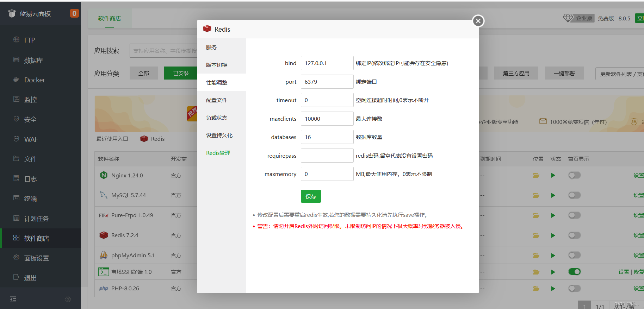Viewport: 644px width, 309px height.
Task: Toggle homepage display for PHP-8.0.26
Action: (x=574, y=289)
